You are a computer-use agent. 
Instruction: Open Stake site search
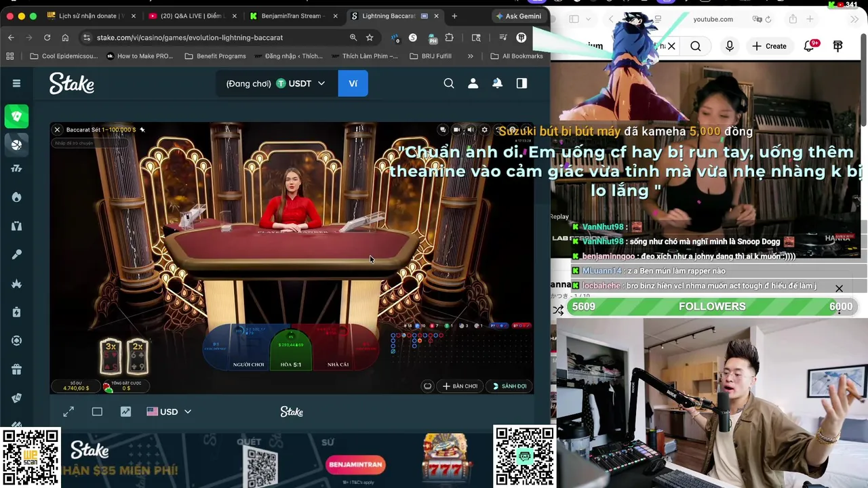449,83
